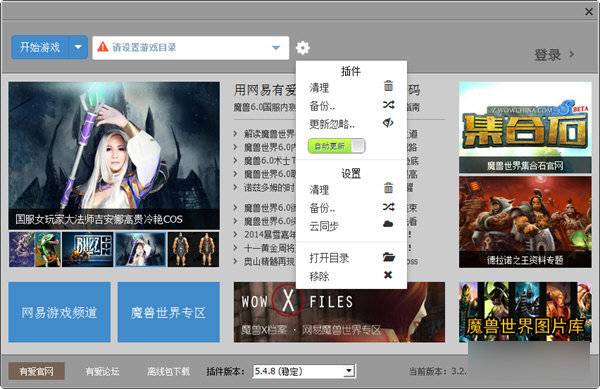Screen dimensions: 600x389
Task: Open the 集合石 banner
Action: click(525, 127)
